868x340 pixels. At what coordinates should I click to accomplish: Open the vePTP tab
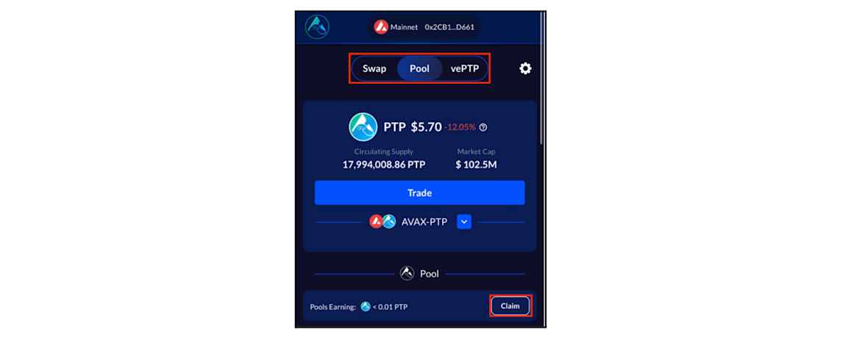tap(464, 69)
